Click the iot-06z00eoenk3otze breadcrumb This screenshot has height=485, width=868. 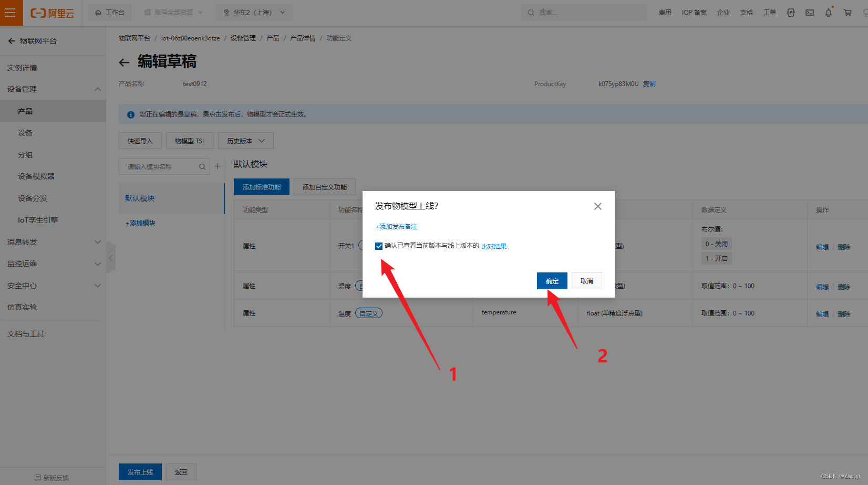coord(190,38)
